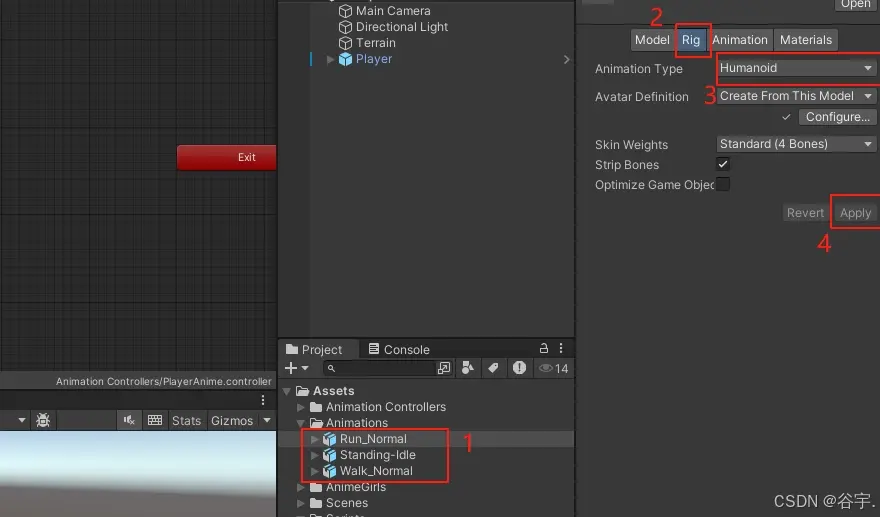Click the Revert button
The height and width of the screenshot is (517, 880).
pos(805,213)
